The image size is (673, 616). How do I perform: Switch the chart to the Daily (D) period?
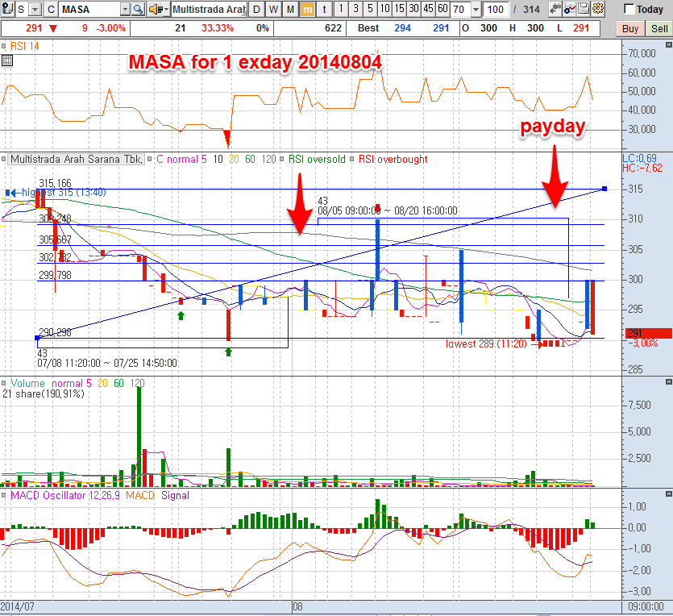pyautogui.click(x=256, y=9)
